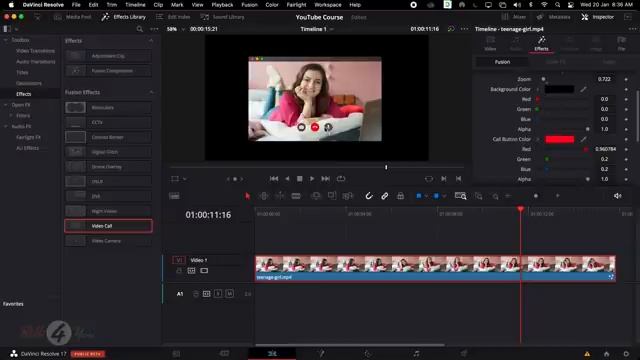Open the Media Pool panel
Screen dimensions: 640x360
73,17
